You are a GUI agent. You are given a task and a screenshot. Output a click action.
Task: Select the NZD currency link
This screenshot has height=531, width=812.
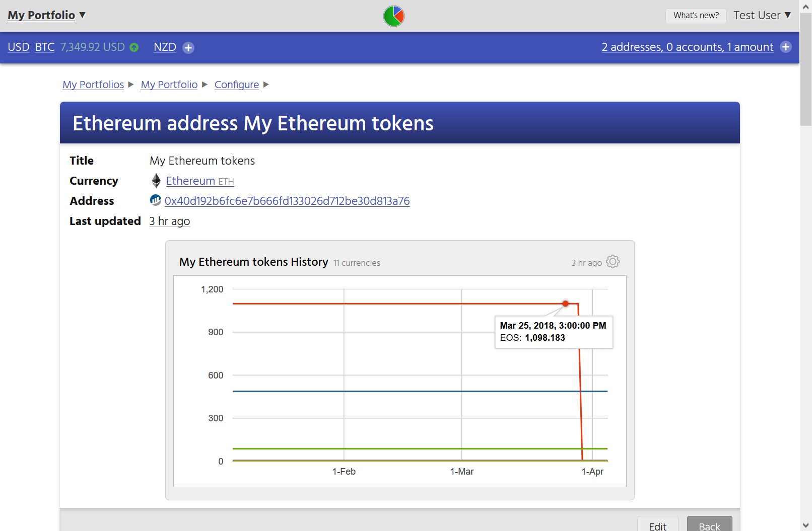[x=165, y=47]
